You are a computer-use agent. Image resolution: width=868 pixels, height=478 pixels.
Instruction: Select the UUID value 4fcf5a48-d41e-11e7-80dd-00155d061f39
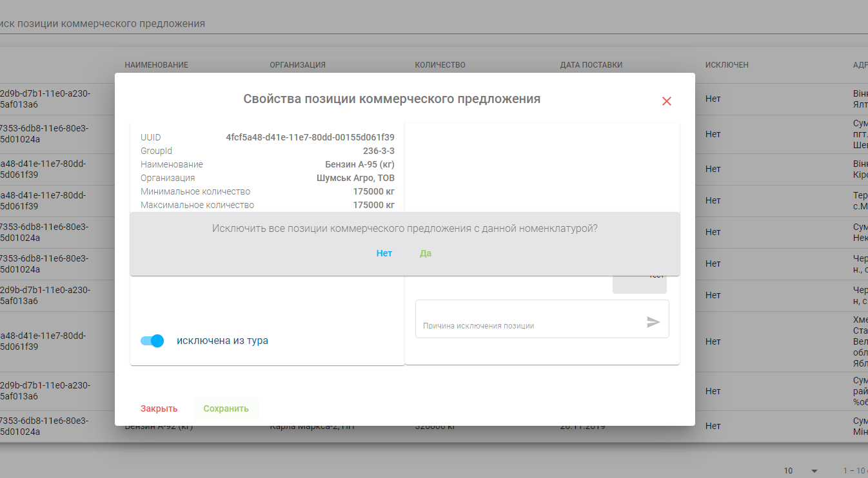310,137
